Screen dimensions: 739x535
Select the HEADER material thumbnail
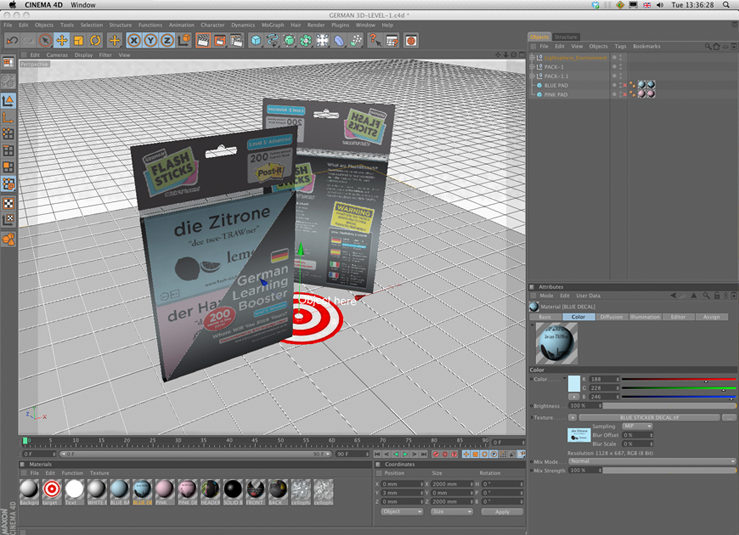(210, 490)
